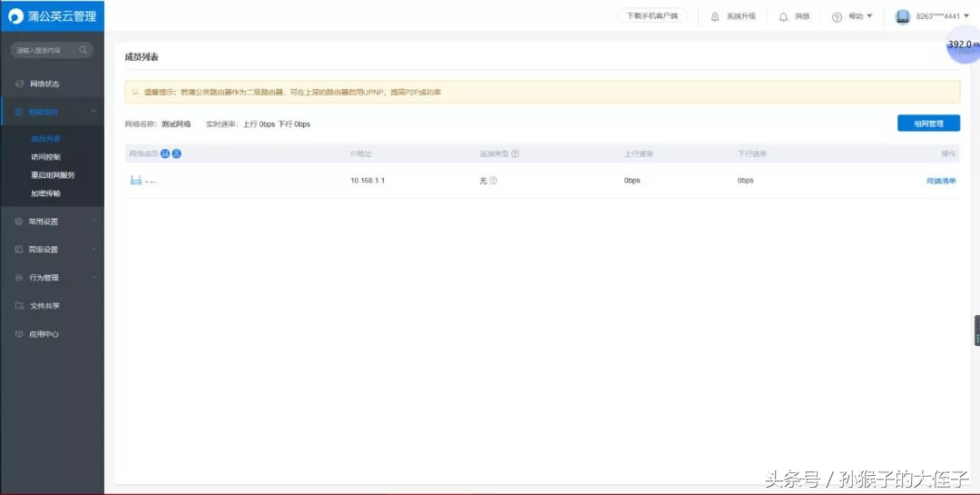980x495 pixels.
Task: Click the IP address 10.168.1.1
Action: [x=367, y=180]
